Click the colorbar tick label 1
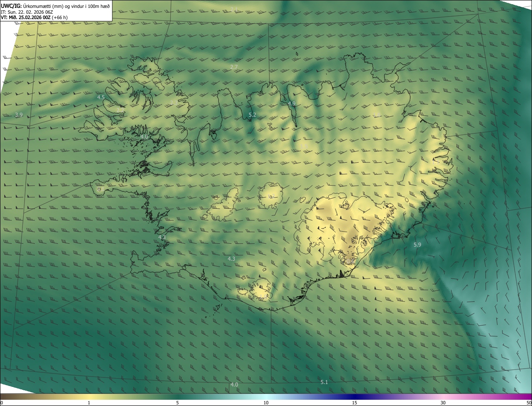The width and height of the screenshot is (532, 406). (89, 403)
